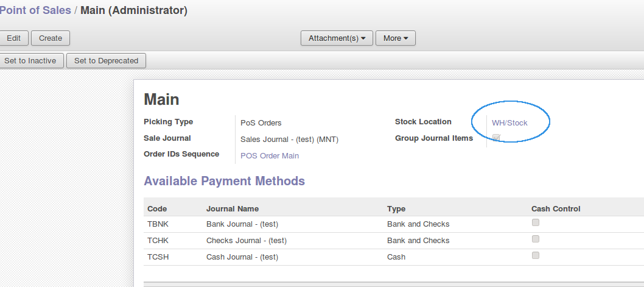Click the Create button
Screen dimensions: 644x287
[x=51, y=38]
